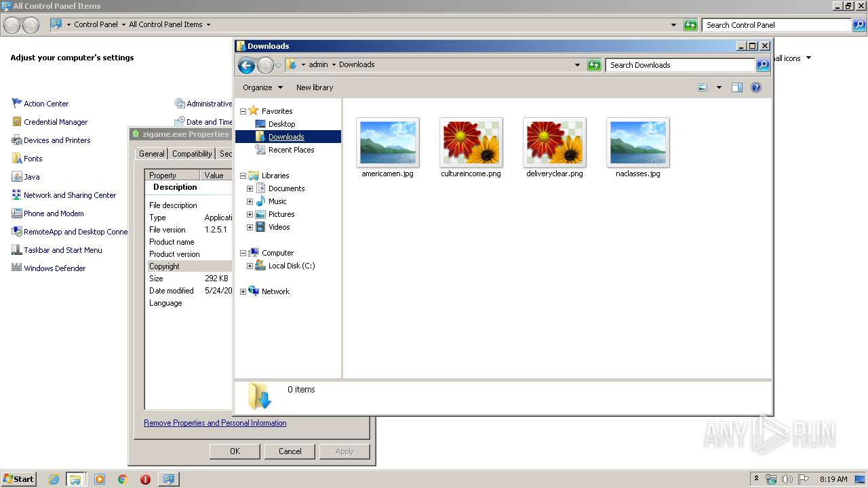Open the view options dropdown arrow

719,87
